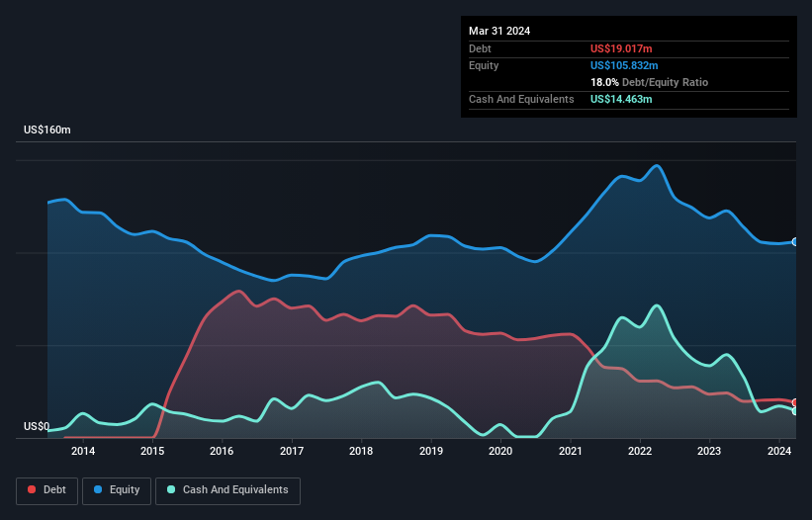
Task: Click the 2017 x-axis label
Action: coord(292,451)
